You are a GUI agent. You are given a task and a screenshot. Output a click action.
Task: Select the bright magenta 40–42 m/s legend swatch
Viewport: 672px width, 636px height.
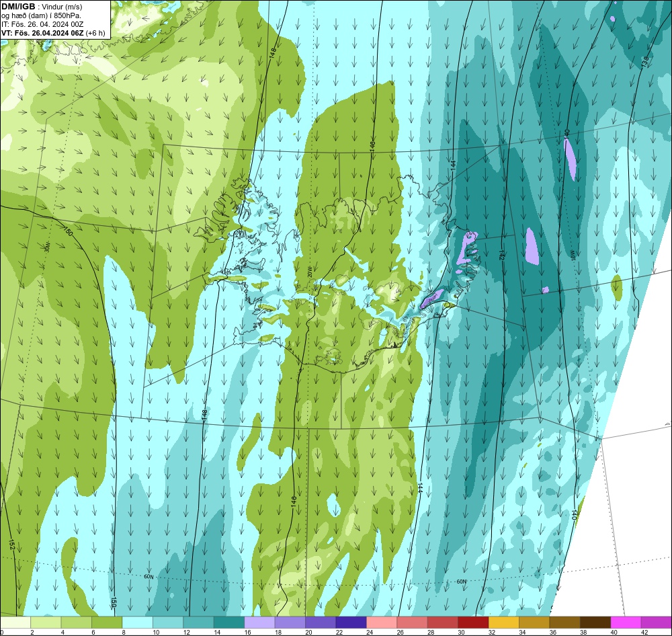pyautogui.click(x=626, y=622)
